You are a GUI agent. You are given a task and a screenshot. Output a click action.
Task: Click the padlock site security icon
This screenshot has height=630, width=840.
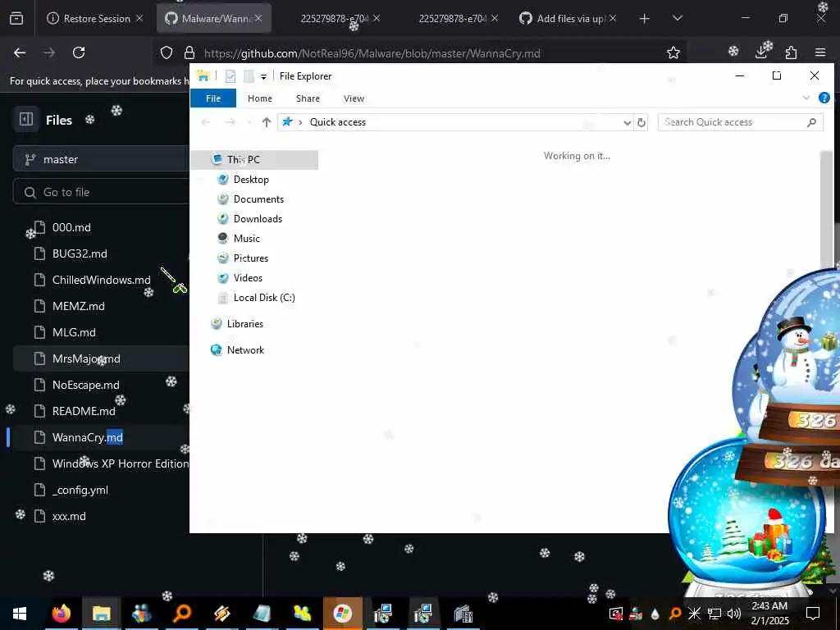189,52
